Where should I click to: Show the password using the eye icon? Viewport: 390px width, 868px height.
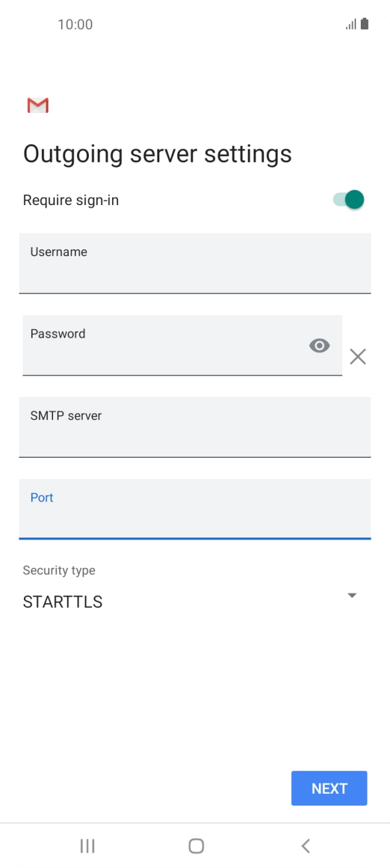(x=319, y=346)
